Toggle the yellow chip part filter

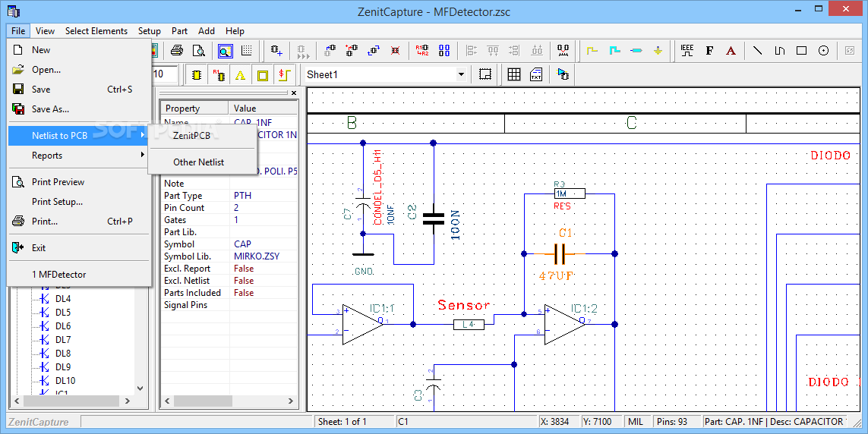pos(197,74)
